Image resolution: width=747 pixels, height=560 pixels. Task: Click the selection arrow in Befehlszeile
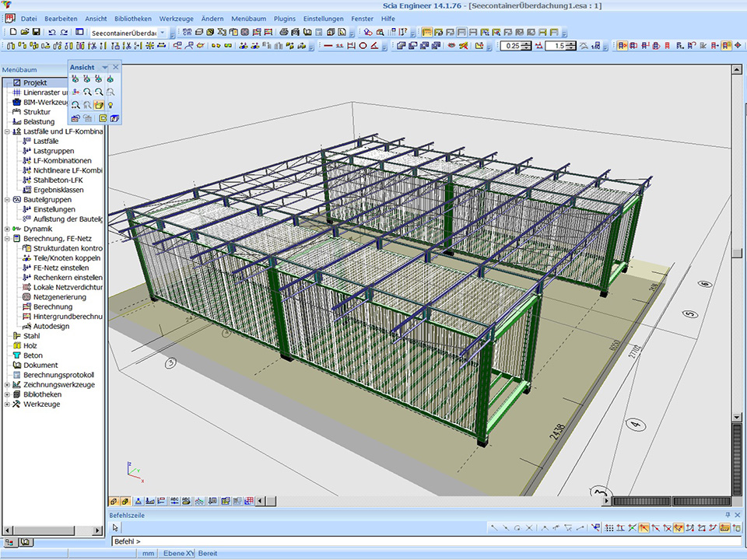(x=115, y=527)
